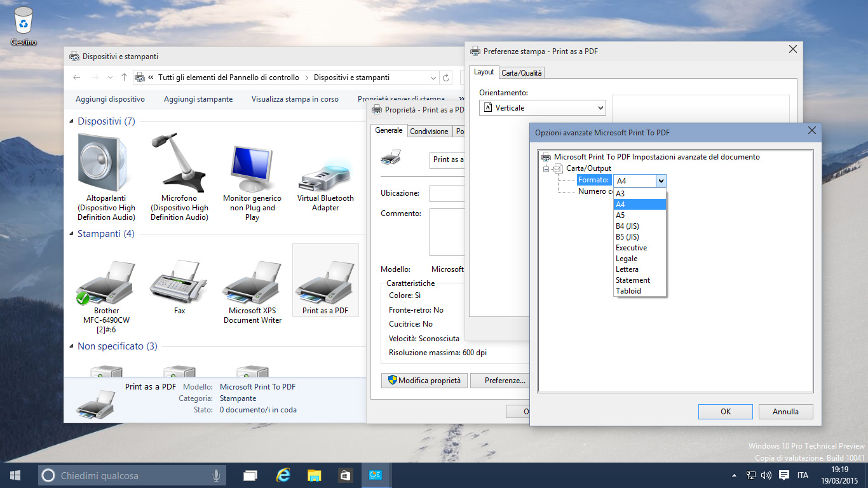This screenshot has width=868, height=488.
Task: Collapse the Dispositivi (7) group
Action: click(x=72, y=121)
